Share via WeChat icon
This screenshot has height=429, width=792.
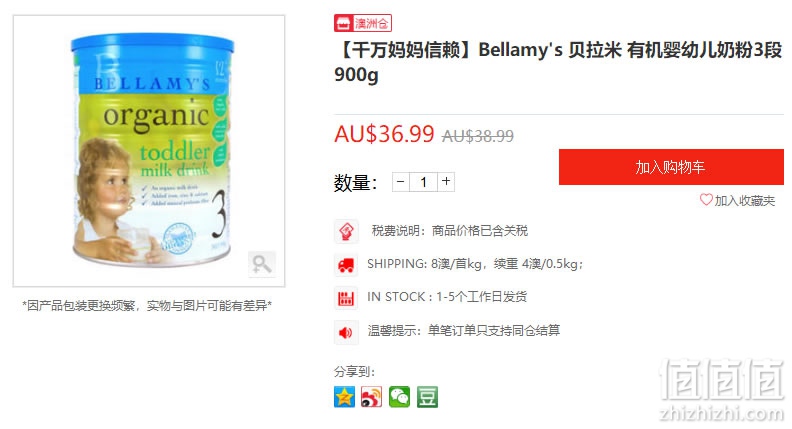(x=400, y=397)
